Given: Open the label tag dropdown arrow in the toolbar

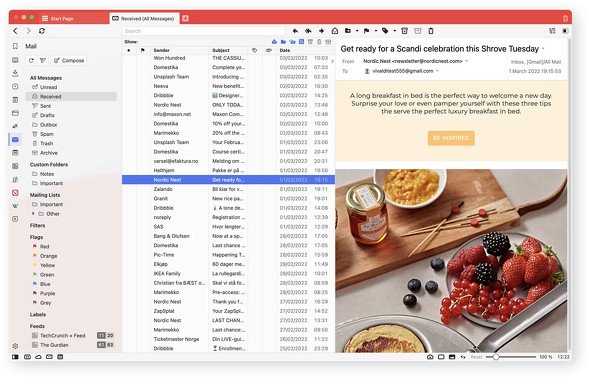Looking at the screenshot, I should click(x=394, y=31).
